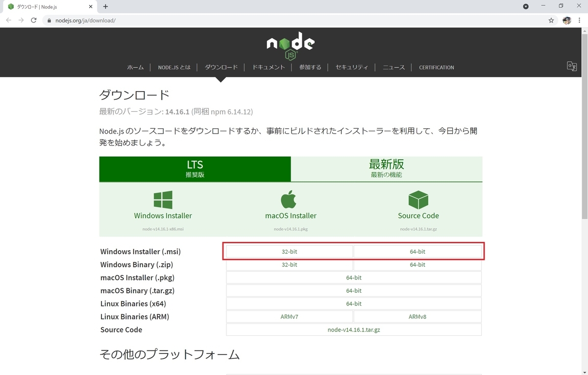Go back with the browser back arrow
This screenshot has height=375, width=588.
pyautogui.click(x=8, y=21)
